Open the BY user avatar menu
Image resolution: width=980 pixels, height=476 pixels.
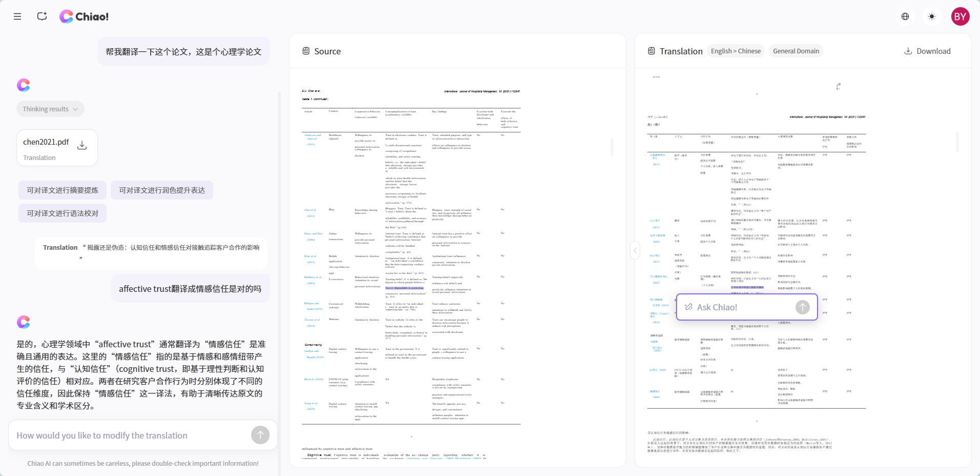click(x=960, y=16)
